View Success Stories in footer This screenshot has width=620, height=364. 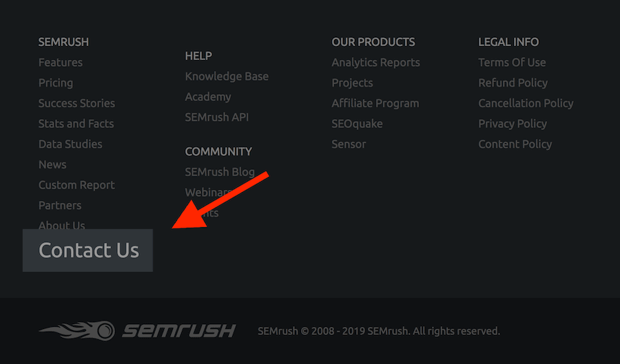tap(76, 103)
